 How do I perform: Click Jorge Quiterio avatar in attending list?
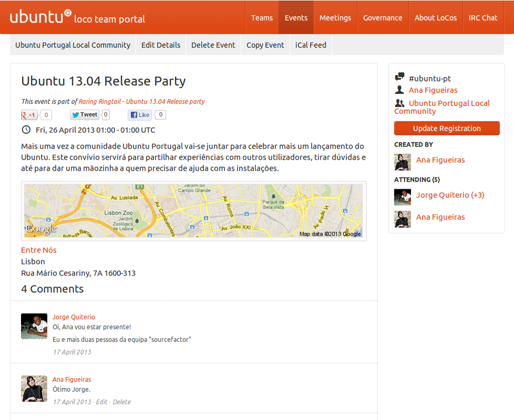coord(403,197)
